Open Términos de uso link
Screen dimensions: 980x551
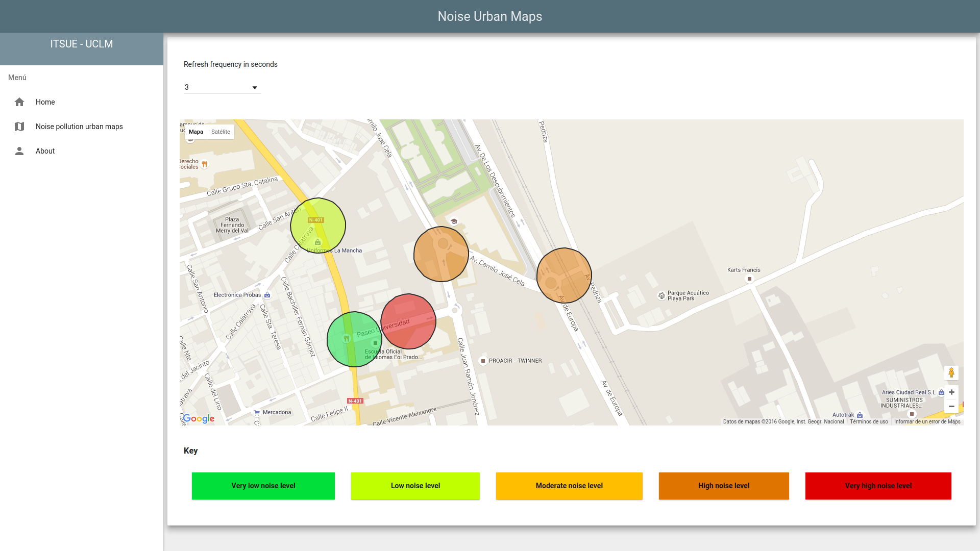coord(869,421)
